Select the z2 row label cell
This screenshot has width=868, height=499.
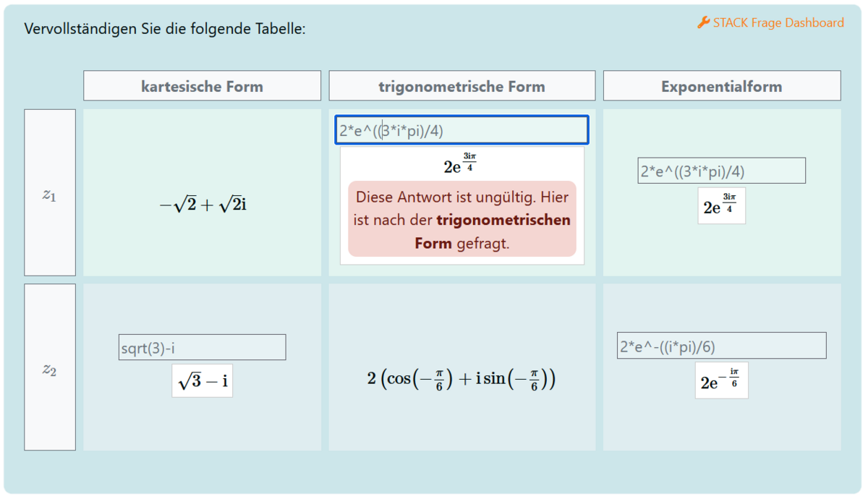49,367
